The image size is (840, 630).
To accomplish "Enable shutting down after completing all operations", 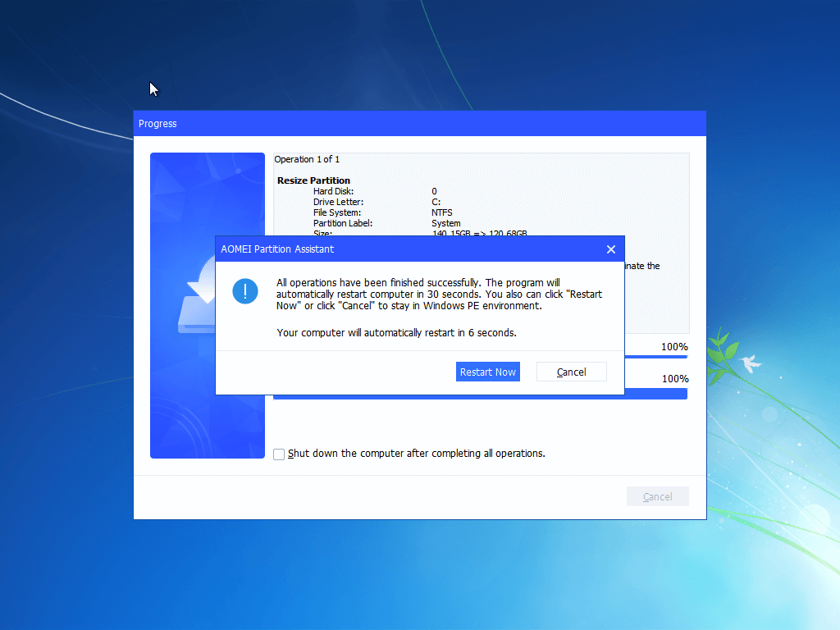I will coord(279,454).
